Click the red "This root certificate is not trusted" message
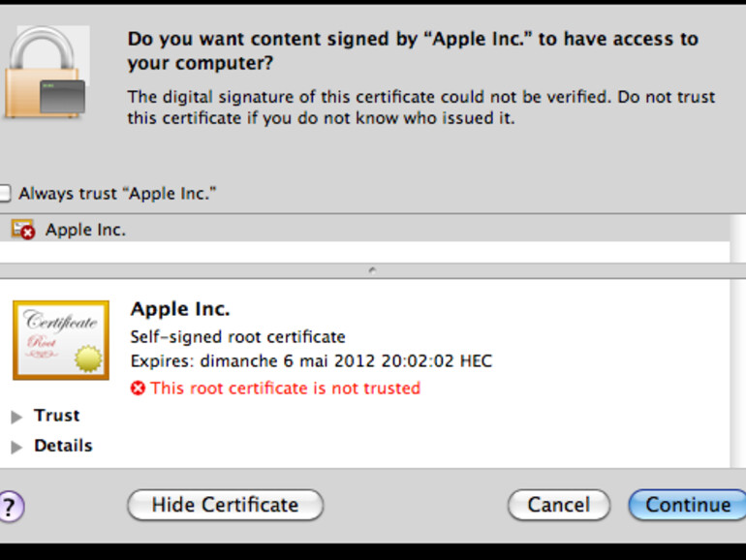Viewport: 746px width, 560px height. pos(285,389)
